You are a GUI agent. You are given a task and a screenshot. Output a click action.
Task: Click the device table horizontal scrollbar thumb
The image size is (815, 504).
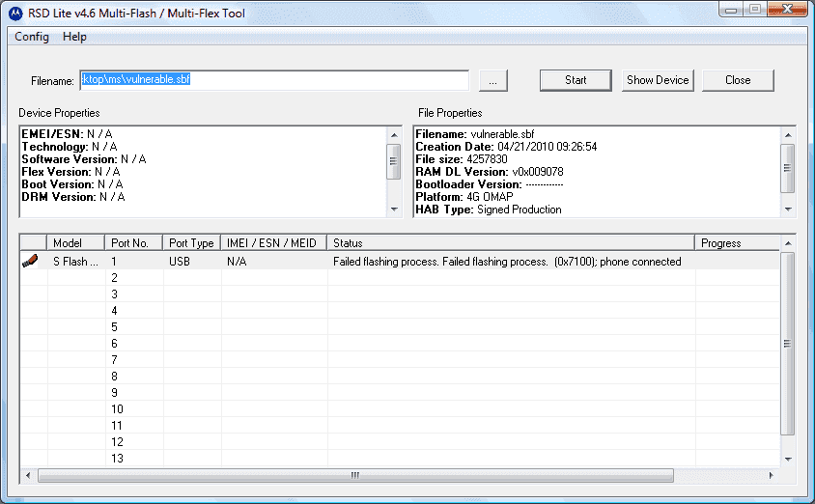tap(355, 475)
